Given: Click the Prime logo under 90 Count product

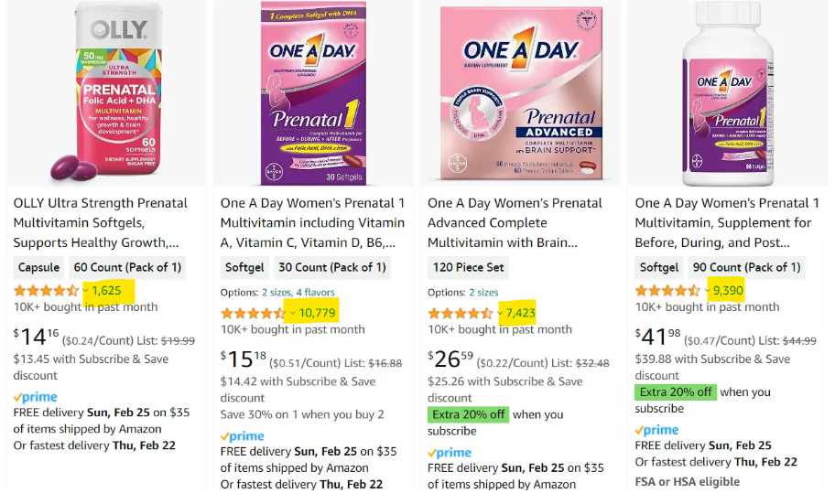Looking at the screenshot, I should 657,430.
